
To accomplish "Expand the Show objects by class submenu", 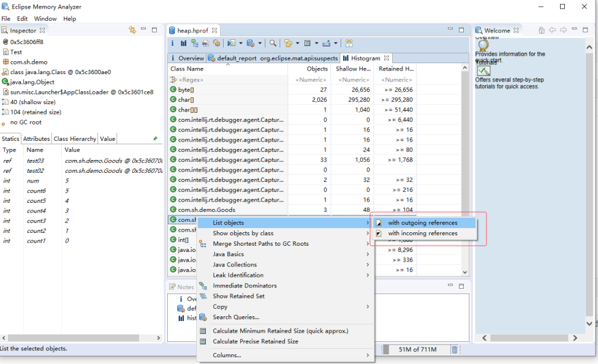I will [286, 233].
